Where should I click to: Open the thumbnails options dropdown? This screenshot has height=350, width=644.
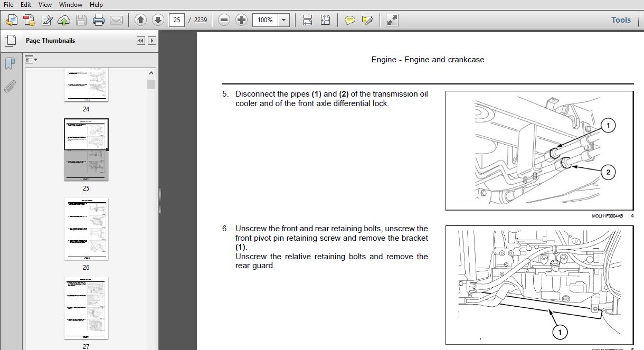[31, 60]
